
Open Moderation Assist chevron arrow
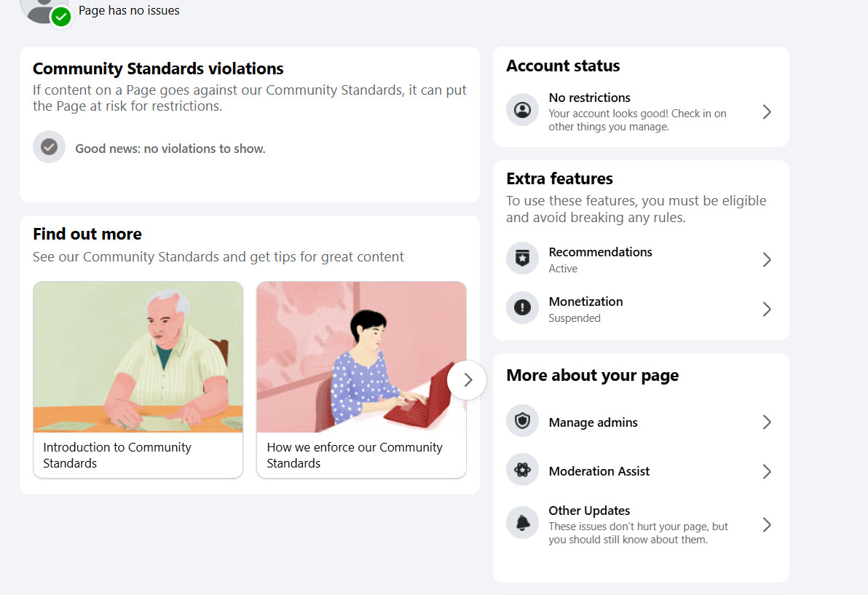coord(766,471)
